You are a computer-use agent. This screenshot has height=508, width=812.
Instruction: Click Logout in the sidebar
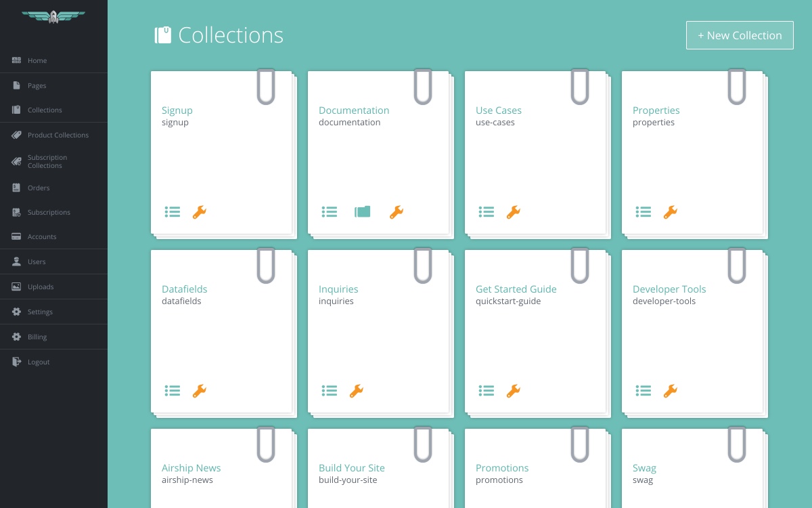[x=53, y=362]
